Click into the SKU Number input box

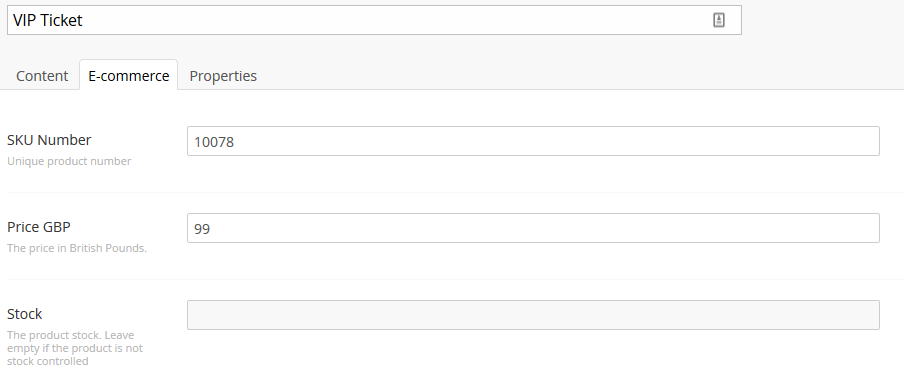[533, 141]
